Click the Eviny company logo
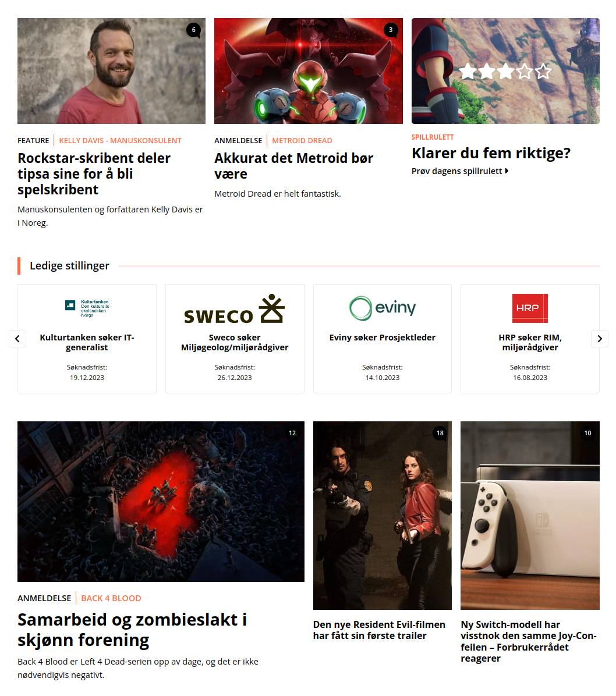The width and height of the screenshot is (616, 696). pos(383,308)
